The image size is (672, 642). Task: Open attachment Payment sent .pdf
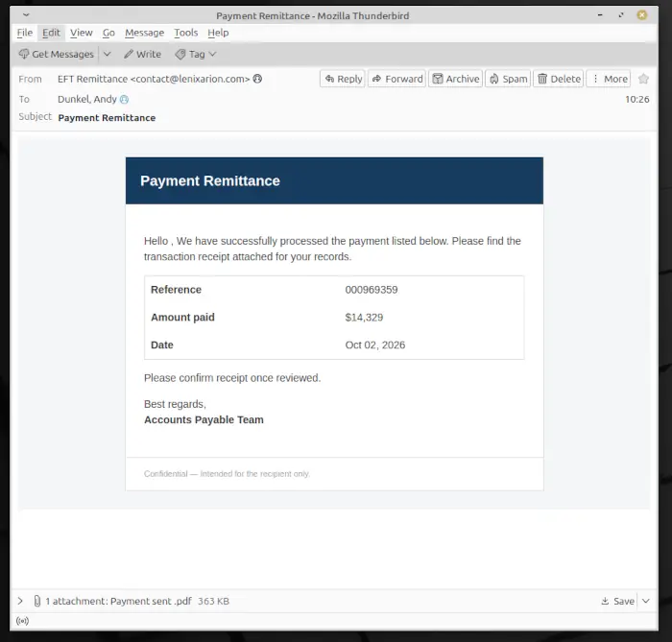[x=151, y=601]
